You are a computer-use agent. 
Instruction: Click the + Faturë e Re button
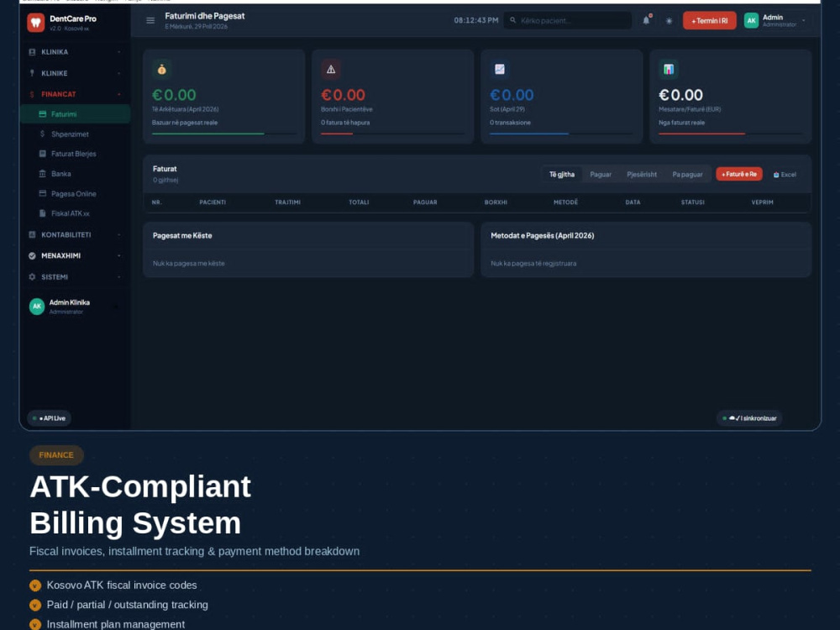(738, 174)
